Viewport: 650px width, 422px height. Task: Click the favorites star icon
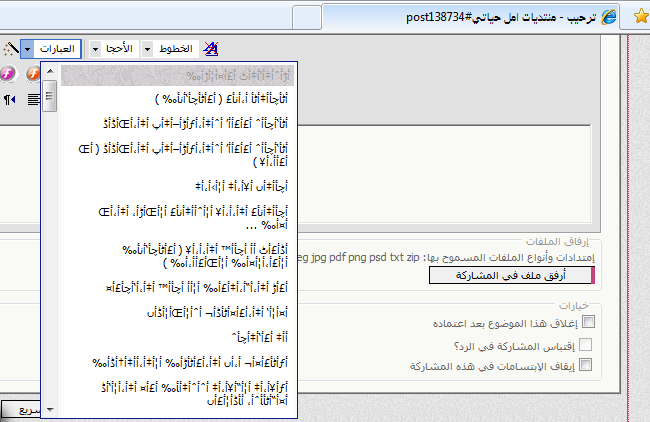638,17
